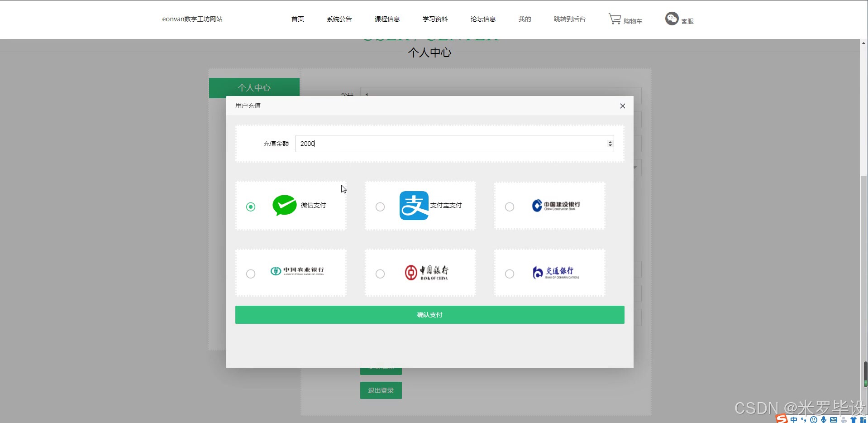Toggle the 中 Chinese input mode icon
This screenshot has height=423, width=868.
pos(794,420)
